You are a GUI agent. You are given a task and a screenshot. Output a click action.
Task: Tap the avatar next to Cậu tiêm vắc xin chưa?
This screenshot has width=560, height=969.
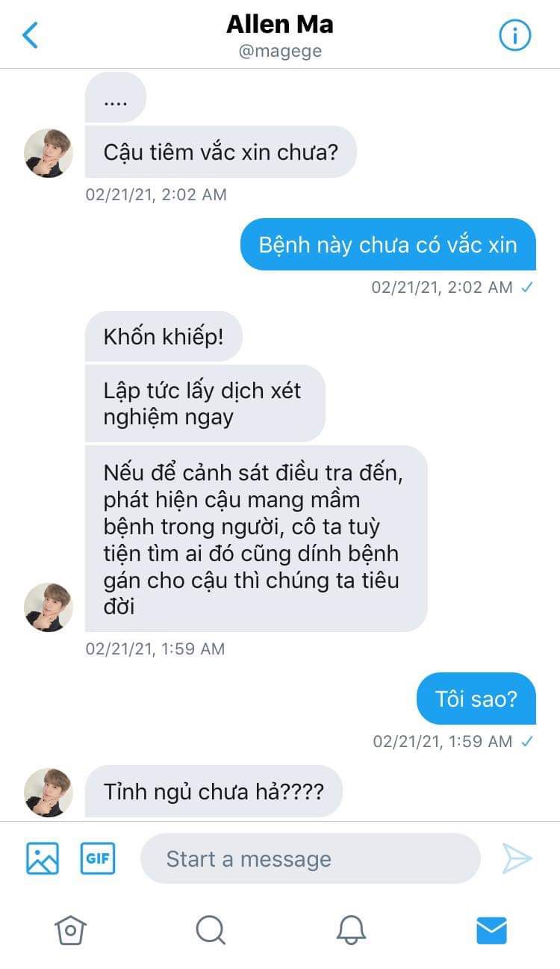tap(49, 153)
